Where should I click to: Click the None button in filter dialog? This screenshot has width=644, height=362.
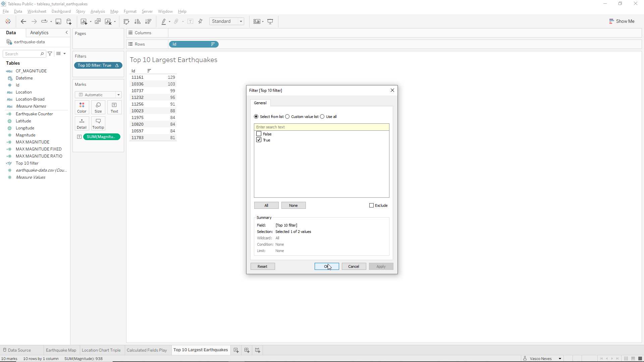click(293, 205)
